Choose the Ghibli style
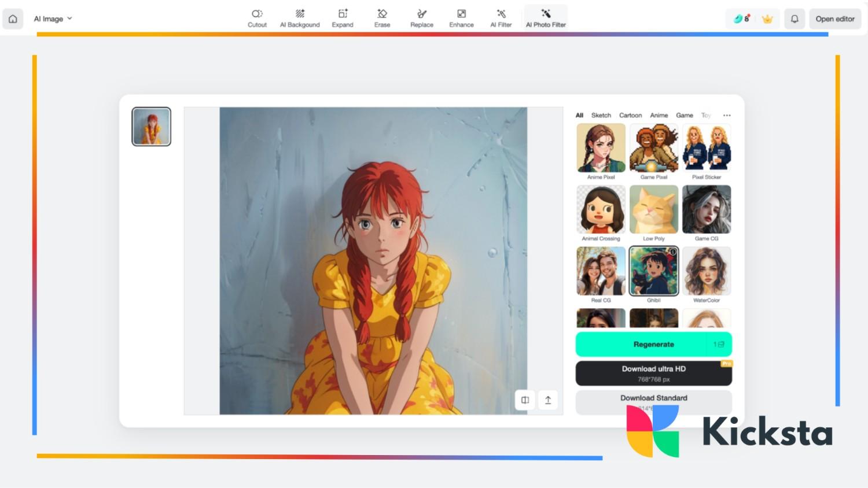Viewport: 868px width, 488px height. click(653, 275)
